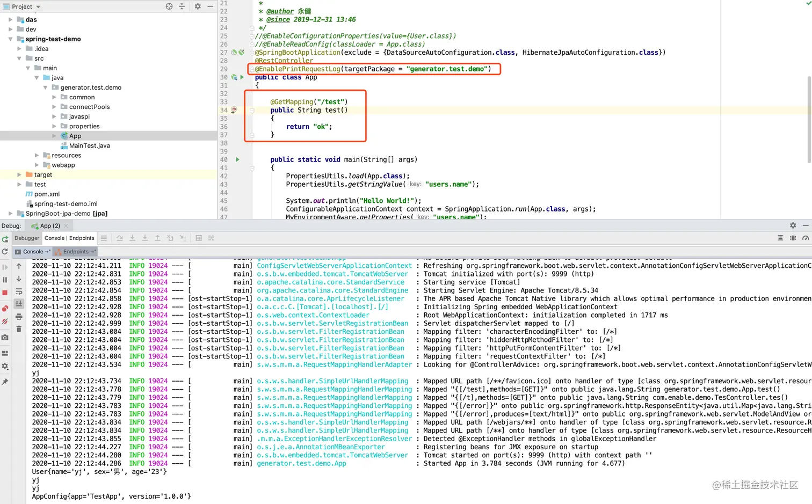Mute breakpoints in the debug sidebar
Image resolution: width=812 pixels, height=504 pixels.
pos(5,322)
